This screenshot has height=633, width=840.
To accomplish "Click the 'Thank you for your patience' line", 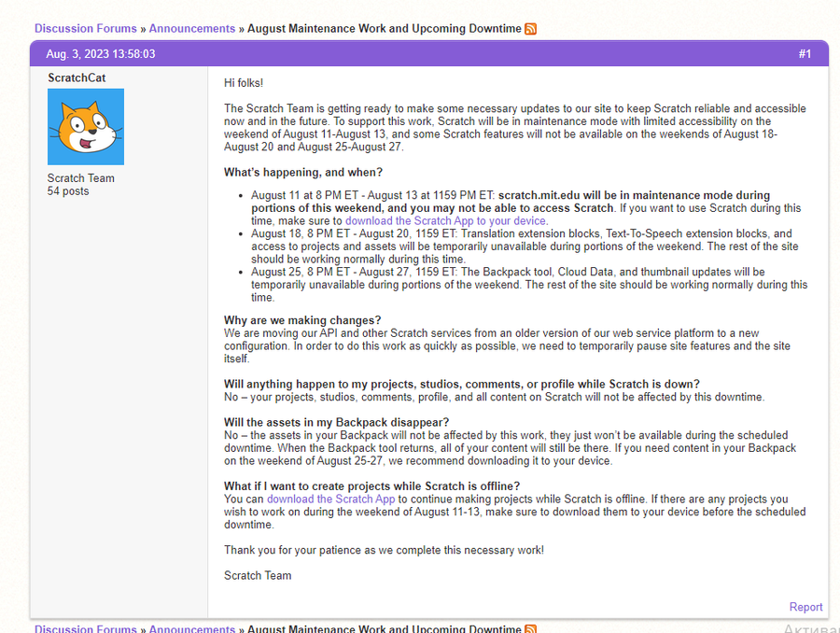I will click(384, 550).
